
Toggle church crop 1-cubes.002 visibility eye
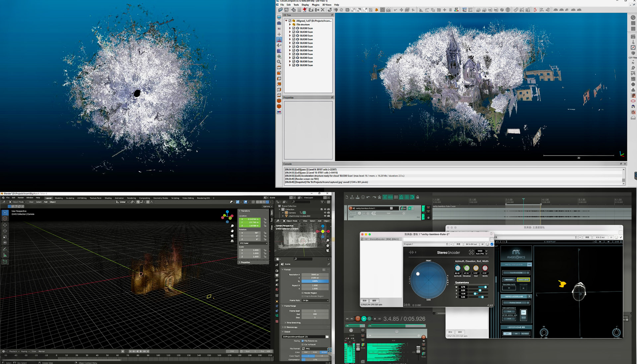coord(325,216)
